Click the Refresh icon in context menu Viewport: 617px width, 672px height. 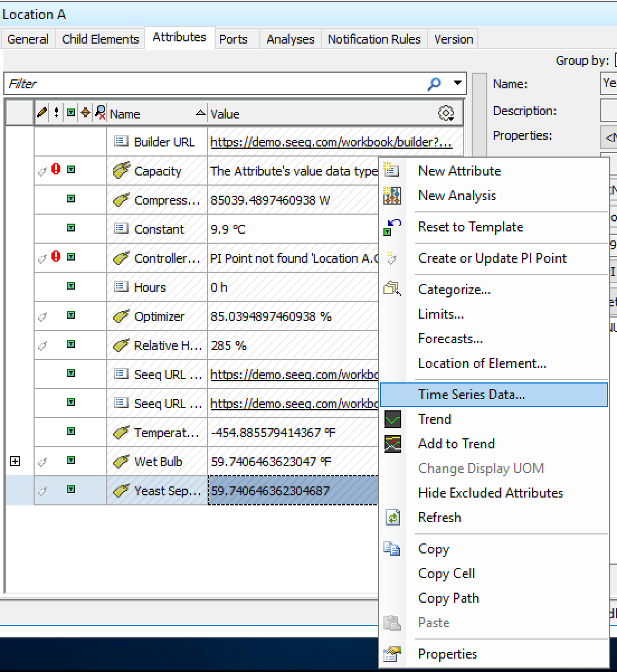(393, 518)
